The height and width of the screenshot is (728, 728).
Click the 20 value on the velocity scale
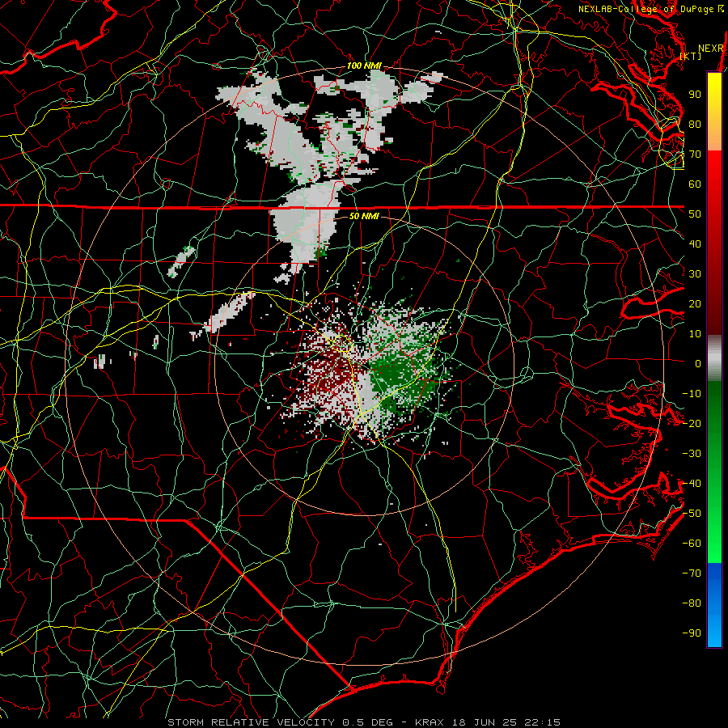point(695,304)
